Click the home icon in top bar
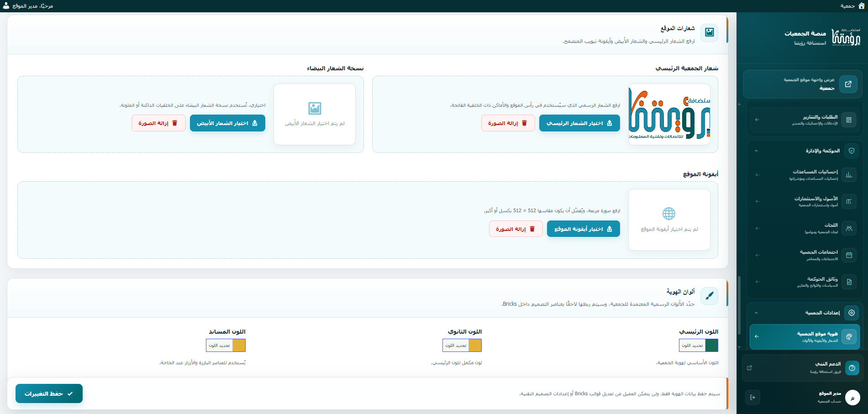 pyautogui.click(x=861, y=6)
